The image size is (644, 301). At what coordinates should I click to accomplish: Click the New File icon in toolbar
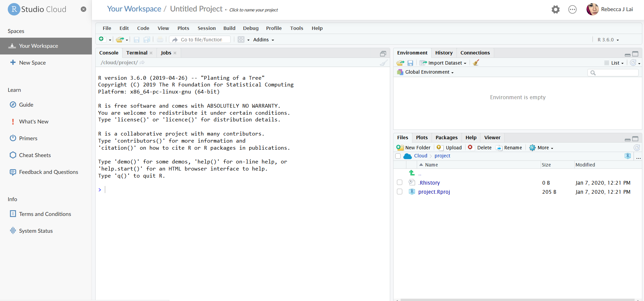101,39
